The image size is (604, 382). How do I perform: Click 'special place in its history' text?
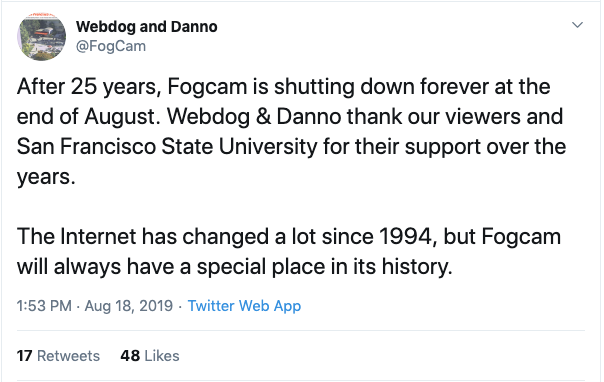point(323,266)
